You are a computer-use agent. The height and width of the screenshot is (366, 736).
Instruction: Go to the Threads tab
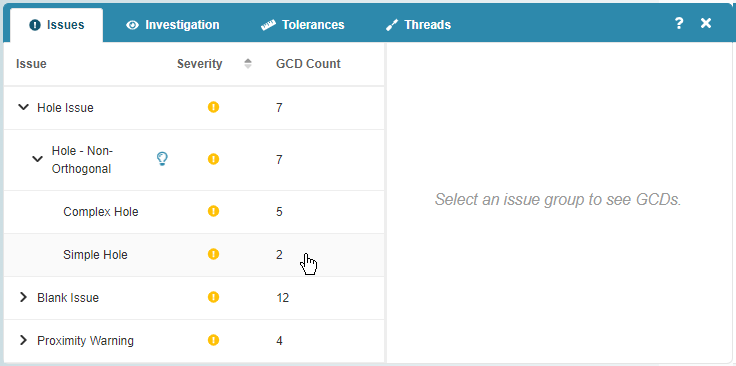point(418,25)
